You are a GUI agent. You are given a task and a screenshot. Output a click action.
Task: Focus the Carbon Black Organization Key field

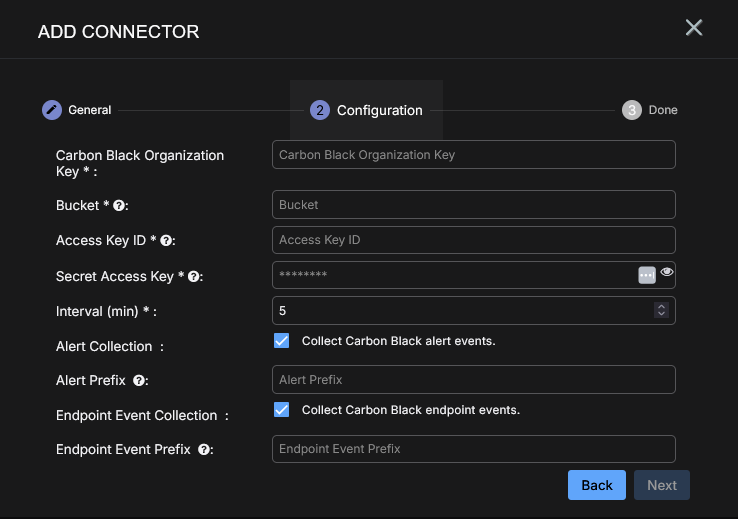click(x=473, y=154)
